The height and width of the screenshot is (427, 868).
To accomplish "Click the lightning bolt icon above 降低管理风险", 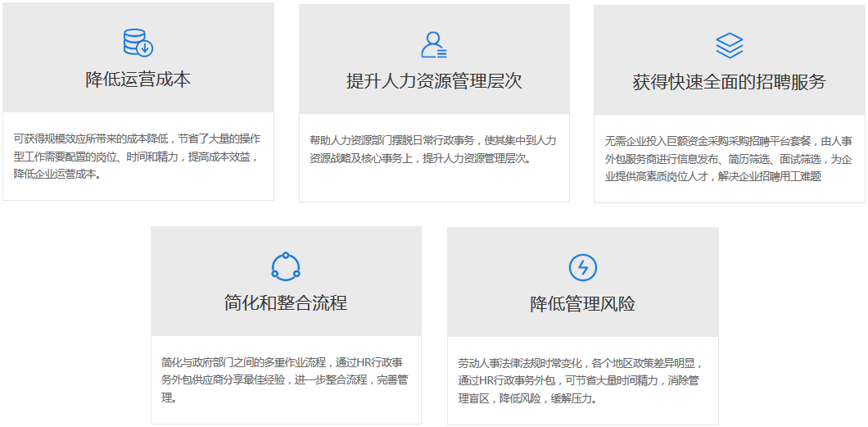I will pos(582,267).
